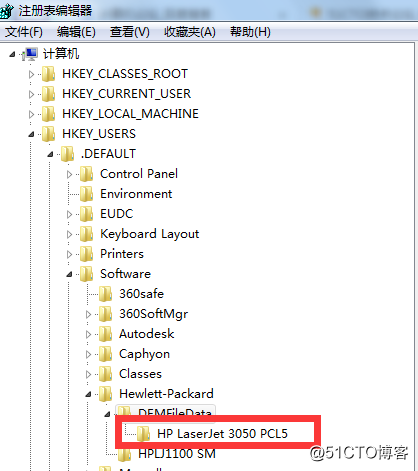Click the Printers folder icon
This screenshot has width=418, height=471.
coord(87,254)
